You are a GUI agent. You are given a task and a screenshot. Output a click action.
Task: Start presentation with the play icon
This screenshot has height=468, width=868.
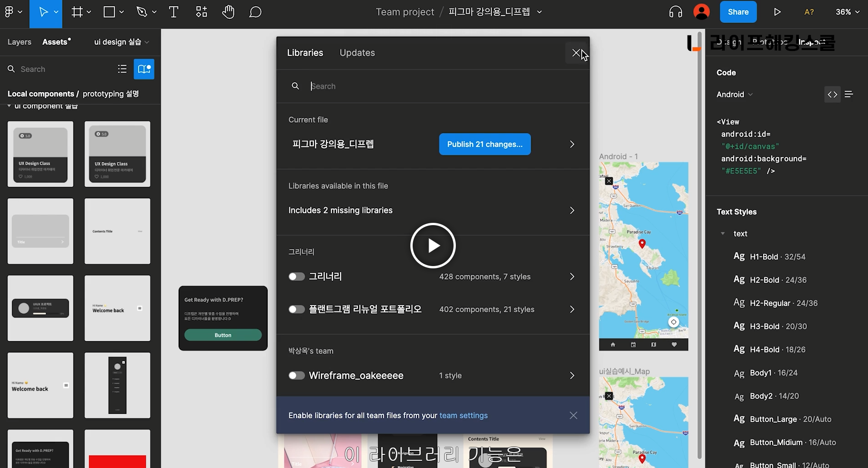(x=777, y=12)
